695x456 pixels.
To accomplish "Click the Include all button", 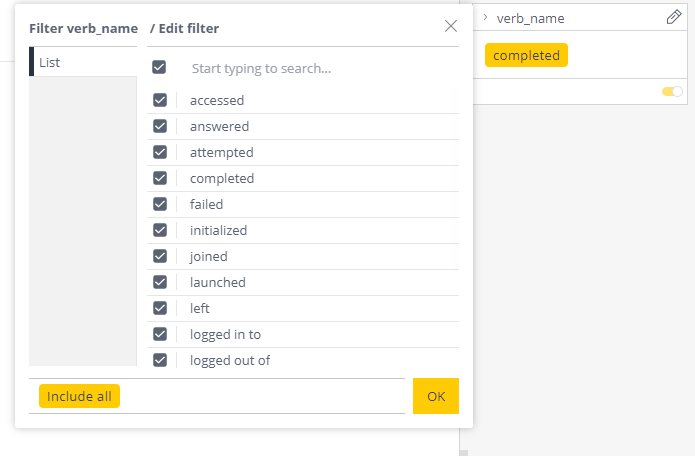I will (x=79, y=396).
